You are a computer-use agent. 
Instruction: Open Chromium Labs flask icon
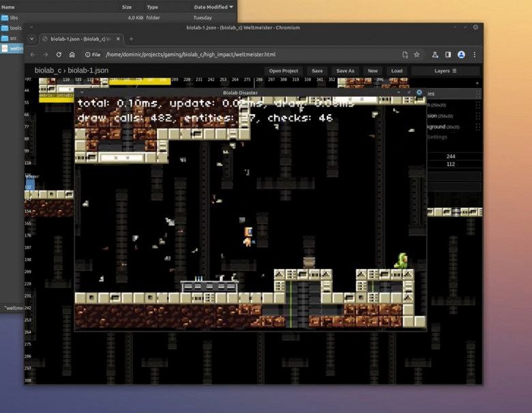435,55
